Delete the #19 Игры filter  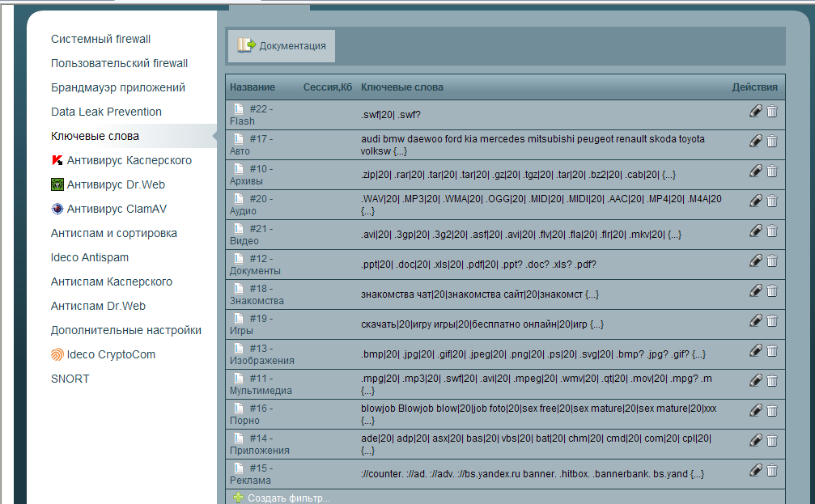(772, 320)
